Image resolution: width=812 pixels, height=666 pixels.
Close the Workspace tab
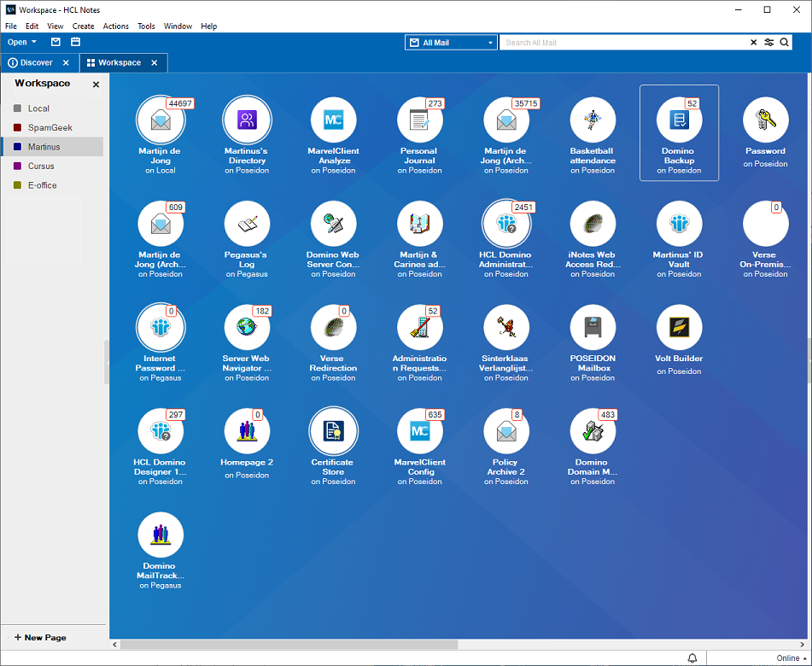coord(155,62)
